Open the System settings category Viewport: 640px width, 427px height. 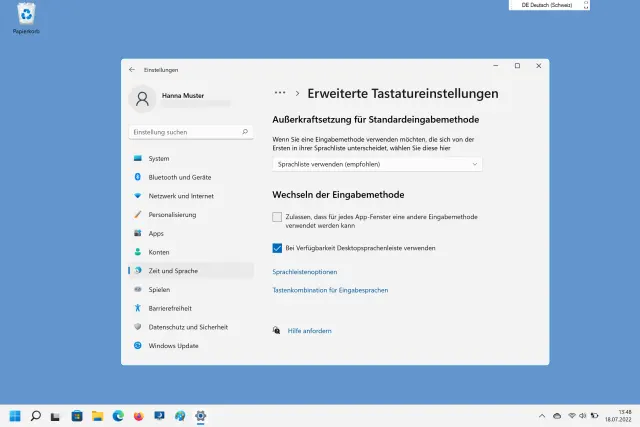point(191,158)
